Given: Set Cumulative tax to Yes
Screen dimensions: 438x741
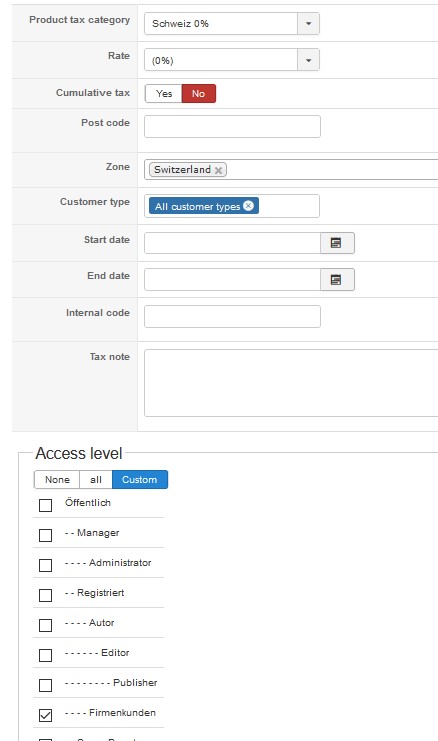Looking at the screenshot, I should pyautogui.click(x=163, y=94).
